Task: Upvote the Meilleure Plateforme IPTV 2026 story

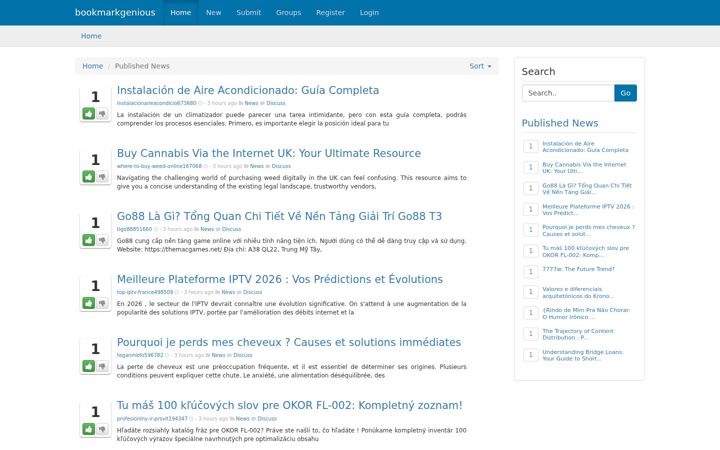Action: 89,303
